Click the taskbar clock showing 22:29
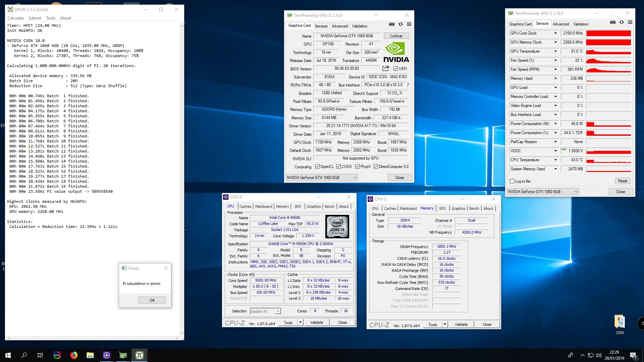Image resolution: width=644 pixels, height=362 pixels. [614, 355]
